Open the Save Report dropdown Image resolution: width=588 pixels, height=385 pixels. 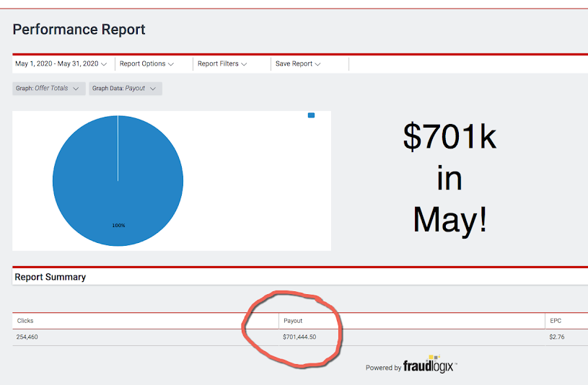coord(298,63)
